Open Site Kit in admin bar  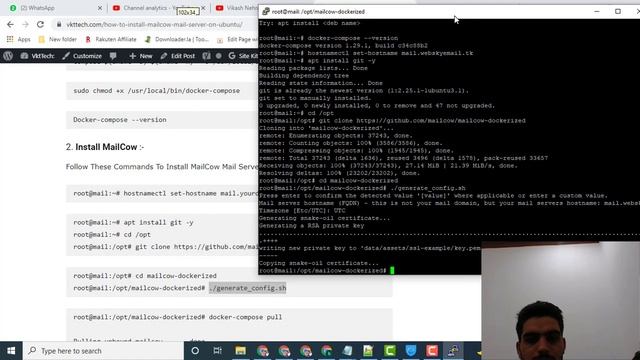pos(243,56)
